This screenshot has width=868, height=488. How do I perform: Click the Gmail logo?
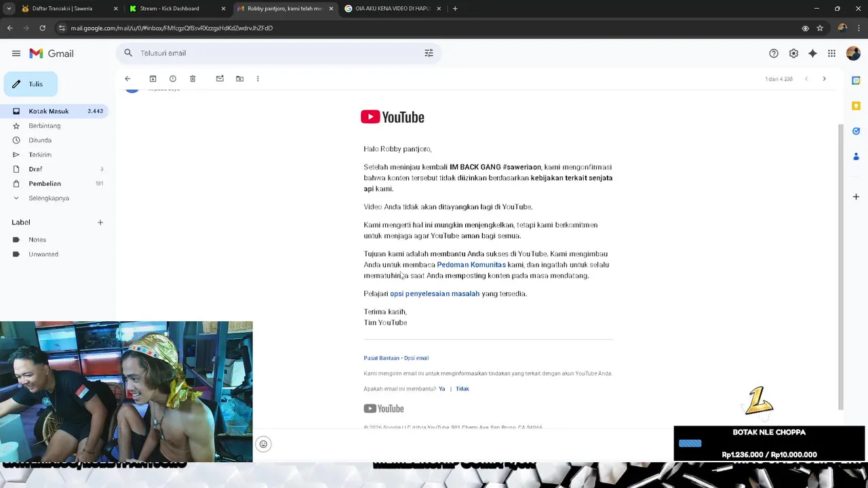[52, 54]
